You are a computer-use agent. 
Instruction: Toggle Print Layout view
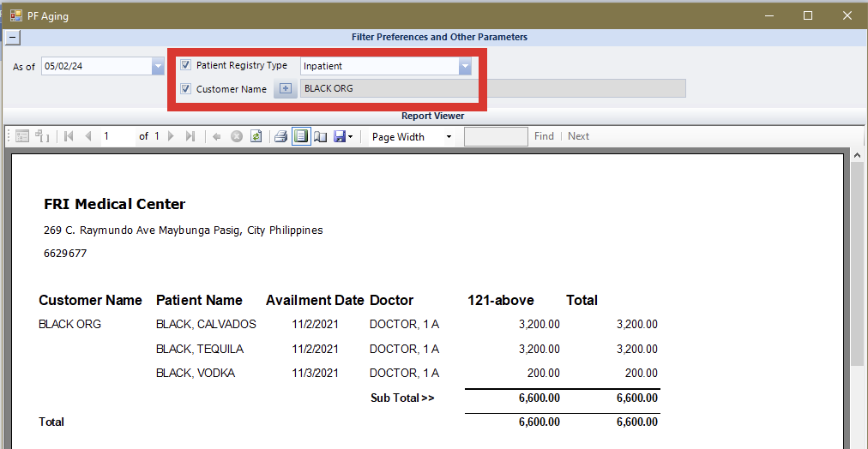pos(301,136)
